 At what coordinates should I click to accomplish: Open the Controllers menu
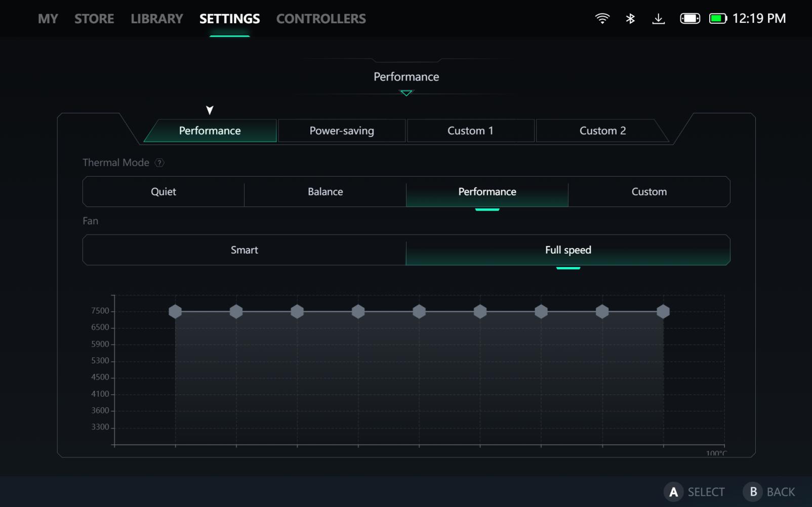(320, 19)
